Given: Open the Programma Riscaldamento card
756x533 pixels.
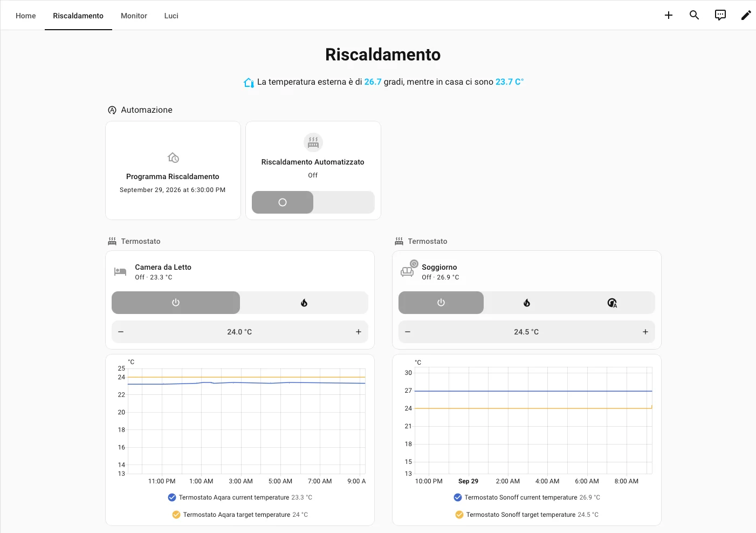Looking at the screenshot, I should point(173,170).
